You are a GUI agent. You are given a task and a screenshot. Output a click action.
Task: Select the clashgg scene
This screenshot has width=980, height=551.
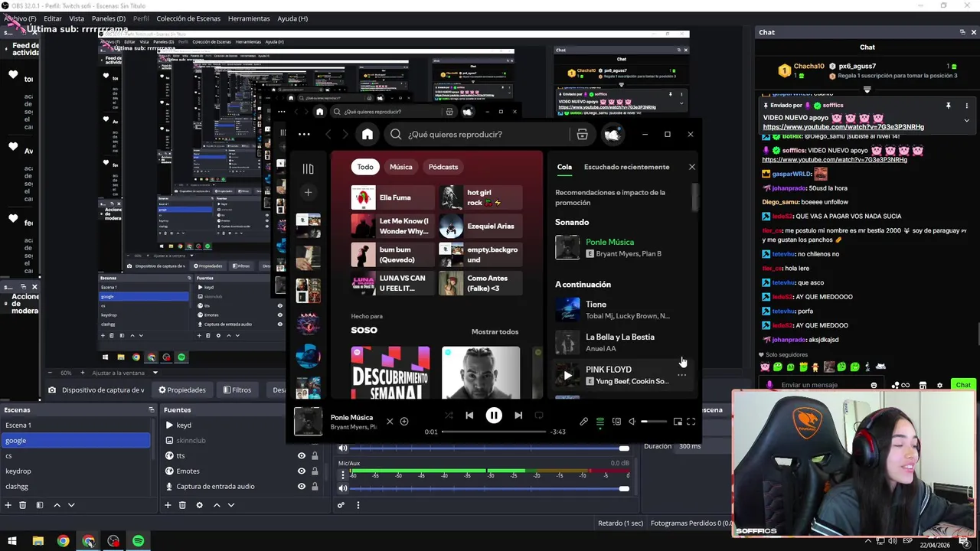[76, 486]
